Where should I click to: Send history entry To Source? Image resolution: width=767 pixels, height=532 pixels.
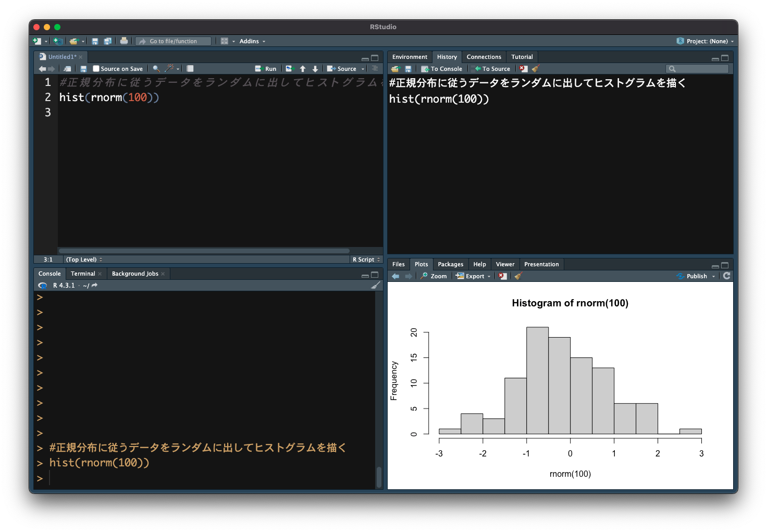pos(491,68)
